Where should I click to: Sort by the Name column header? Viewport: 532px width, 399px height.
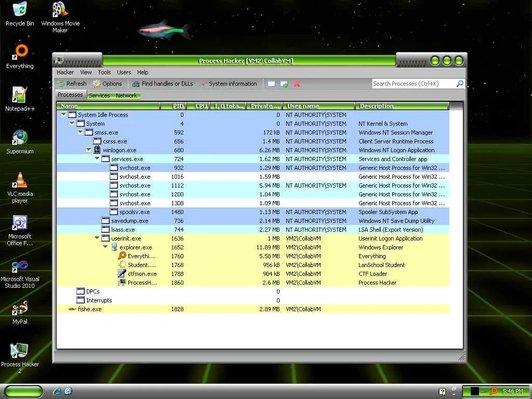pos(108,106)
